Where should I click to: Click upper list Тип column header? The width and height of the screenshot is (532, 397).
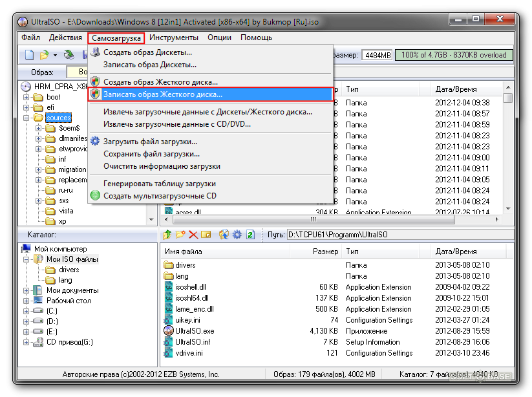[380, 89]
